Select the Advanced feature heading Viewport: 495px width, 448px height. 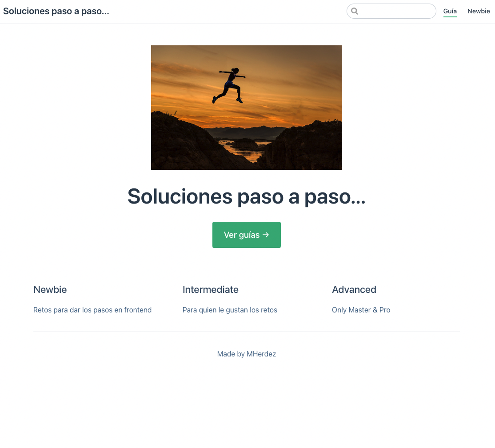(x=354, y=289)
